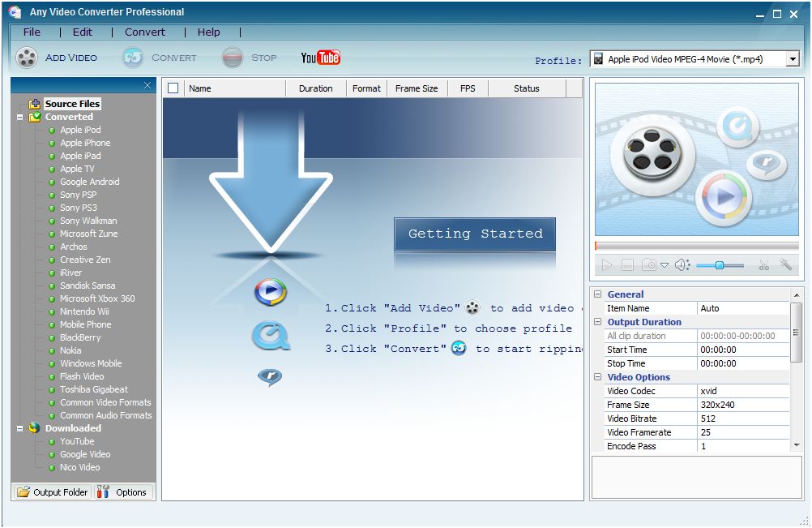The image size is (812, 528).
Task: Select Flash Video in the tree
Action: [x=82, y=376]
